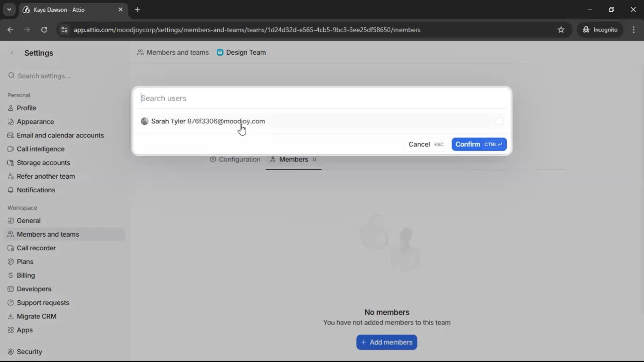Open the browser tab search dropdown
Image resolution: width=644 pixels, height=362 pixels.
pyautogui.click(x=9, y=9)
